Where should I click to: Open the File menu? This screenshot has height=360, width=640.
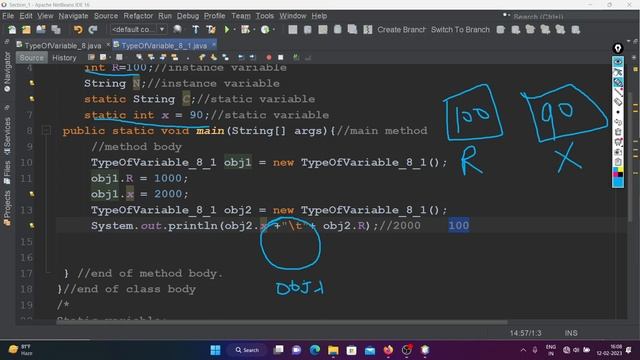[x=8, y=16]
